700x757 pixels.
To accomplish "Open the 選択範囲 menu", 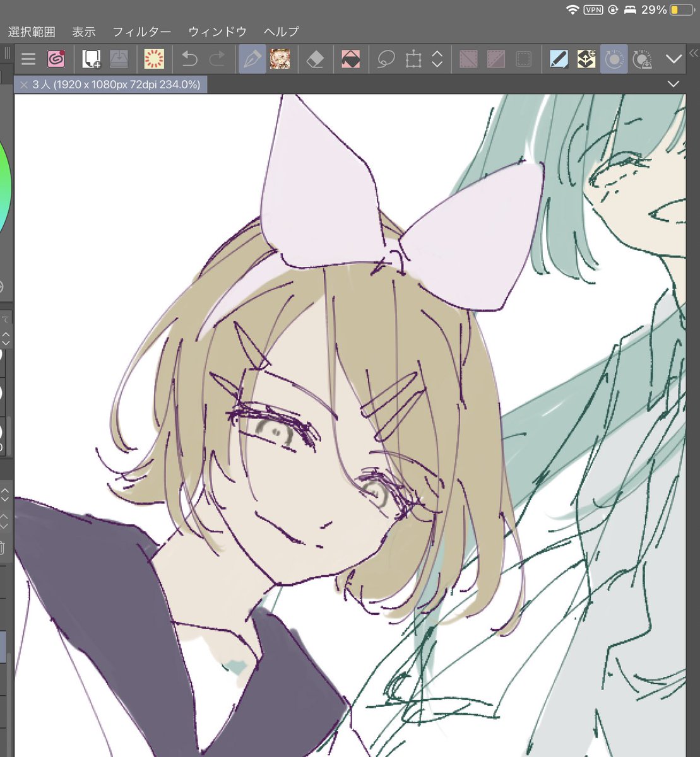I will tap(32, 32).
